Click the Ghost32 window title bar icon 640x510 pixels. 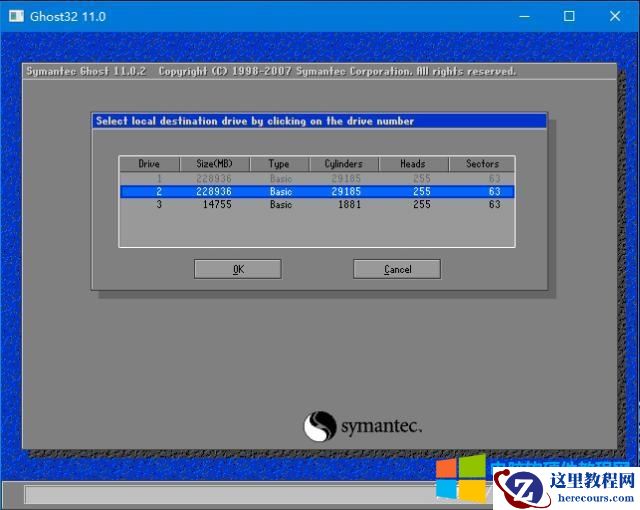pyautogui.click(x=16, y=16)
